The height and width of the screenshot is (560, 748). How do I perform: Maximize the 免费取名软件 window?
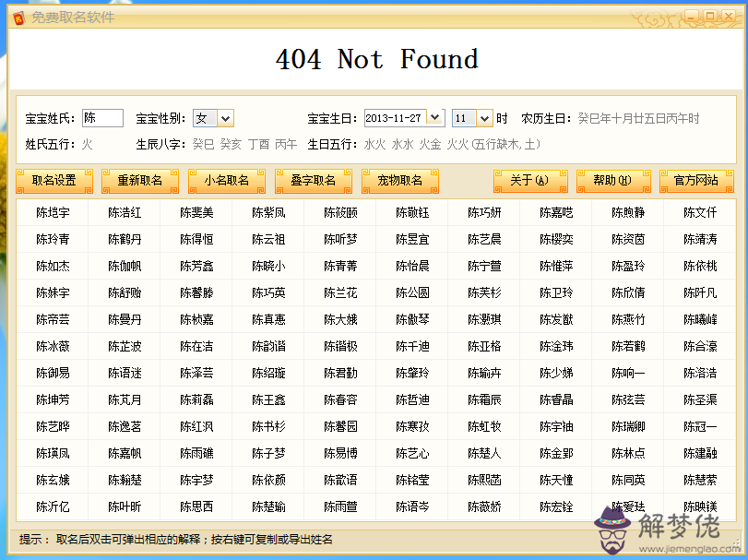pyautogui.click(x=711, y=16)
